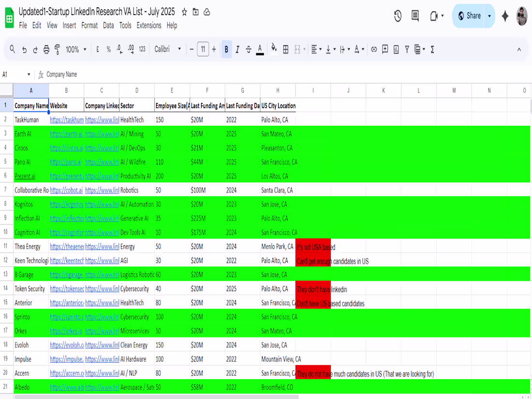The image size is (532, 399).
Task: Open the Edit menu
Action: (x=37, y=26)
